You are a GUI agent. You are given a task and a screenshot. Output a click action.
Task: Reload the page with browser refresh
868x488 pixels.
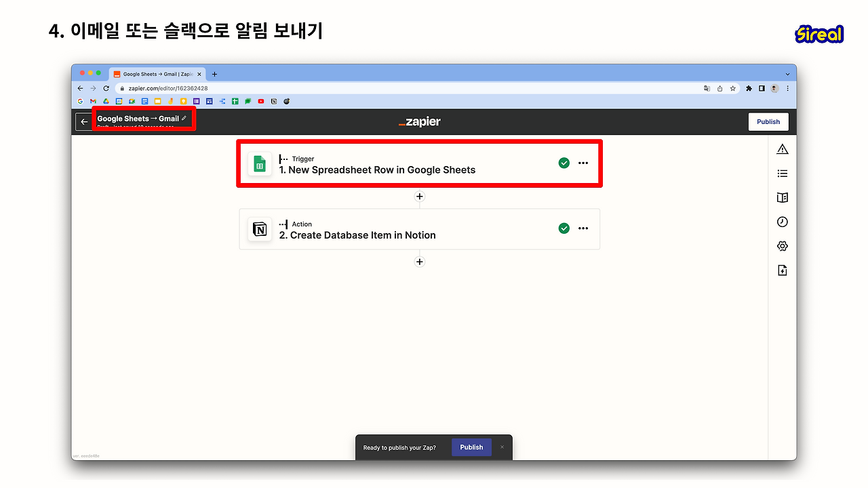(106, 88)
